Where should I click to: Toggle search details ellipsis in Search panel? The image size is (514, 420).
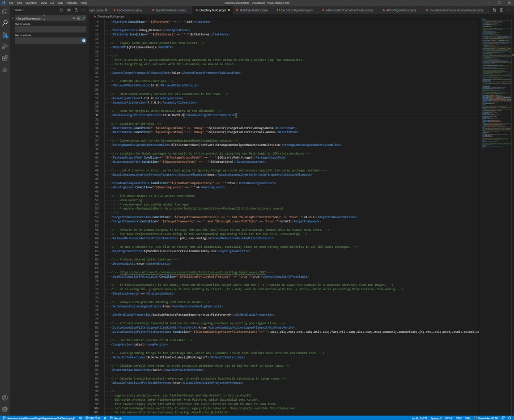[84, 23]
